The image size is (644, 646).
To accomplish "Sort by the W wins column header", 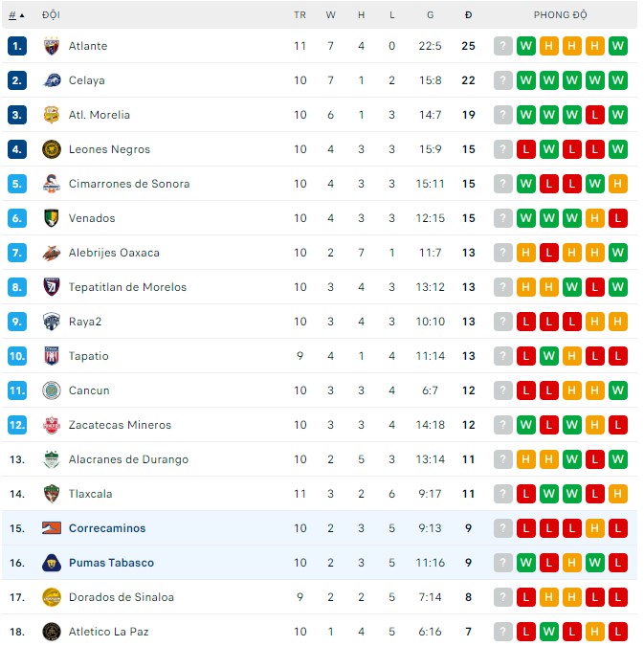I will [331, 15].
